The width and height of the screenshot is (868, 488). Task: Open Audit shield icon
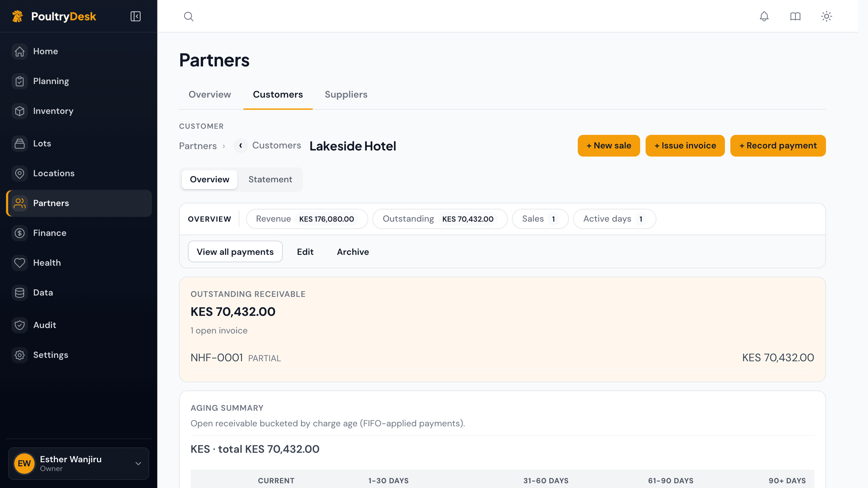coord(20,325)
